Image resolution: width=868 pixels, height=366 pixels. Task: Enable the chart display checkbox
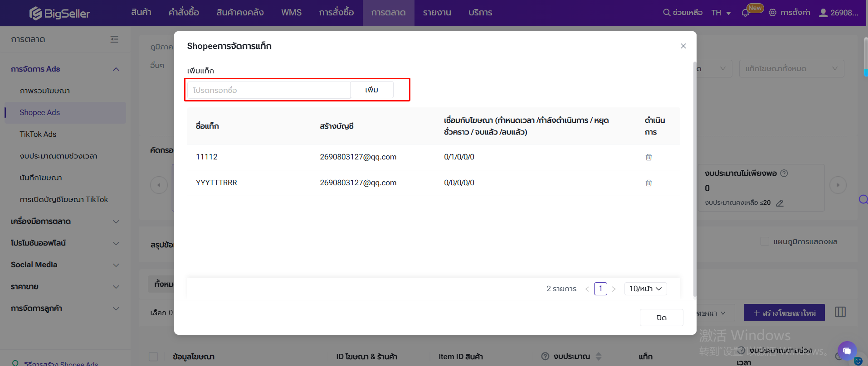tap(765, 241)
